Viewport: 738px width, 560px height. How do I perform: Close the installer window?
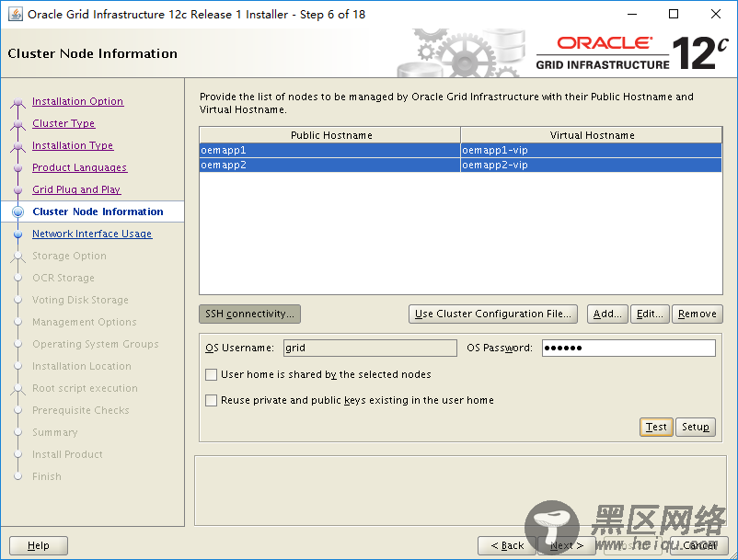(x=716, y=14)
